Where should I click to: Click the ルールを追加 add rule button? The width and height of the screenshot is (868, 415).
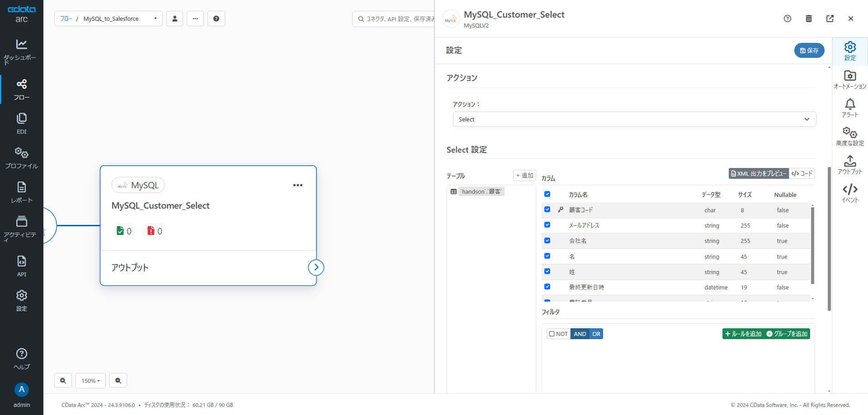(743, 334)
